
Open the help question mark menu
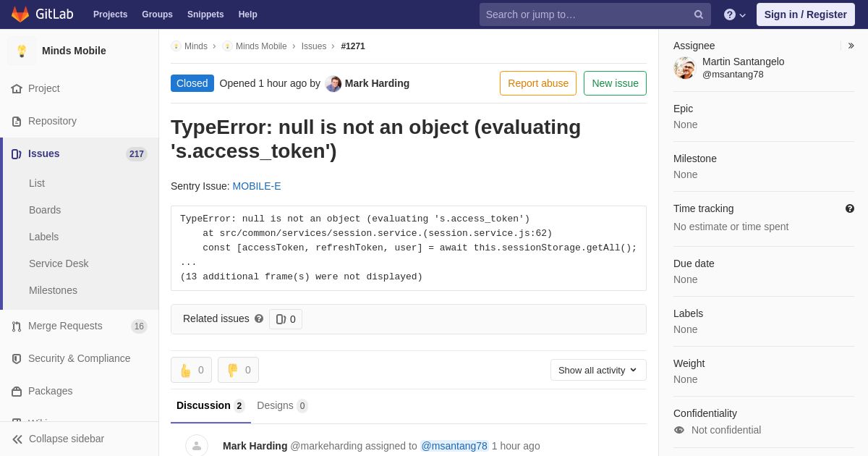tap(735, 14)
